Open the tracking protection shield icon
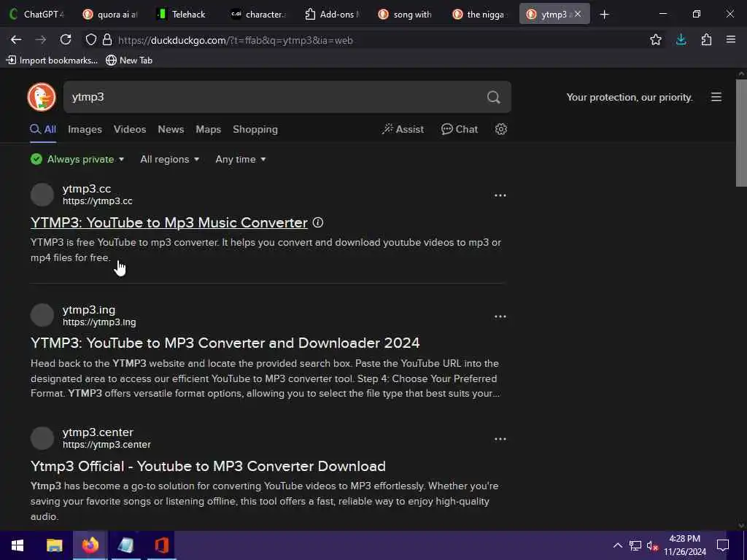This screenshot has width=747, height=560. pyautogui.click(x=90, y=40)
